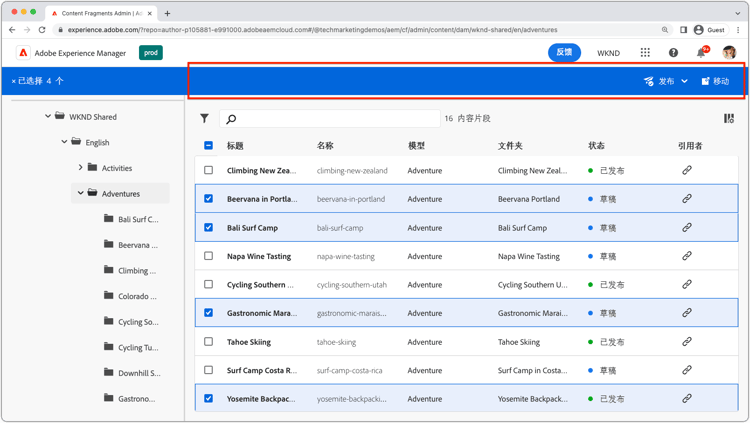The height and width of the screenshot is (423, 750).
Task: Check the Climbing New Zealand row checkbox
Action: click(x=209, y=170)
